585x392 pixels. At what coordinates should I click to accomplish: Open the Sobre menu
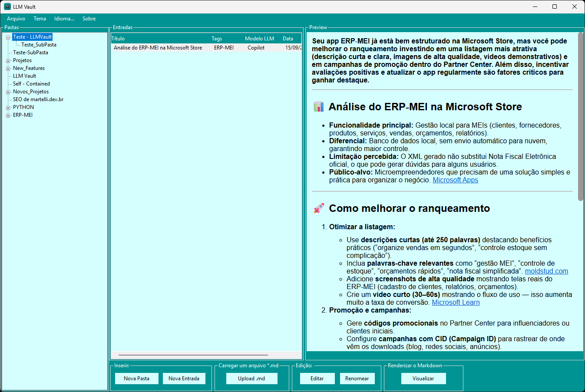[89, 19]
